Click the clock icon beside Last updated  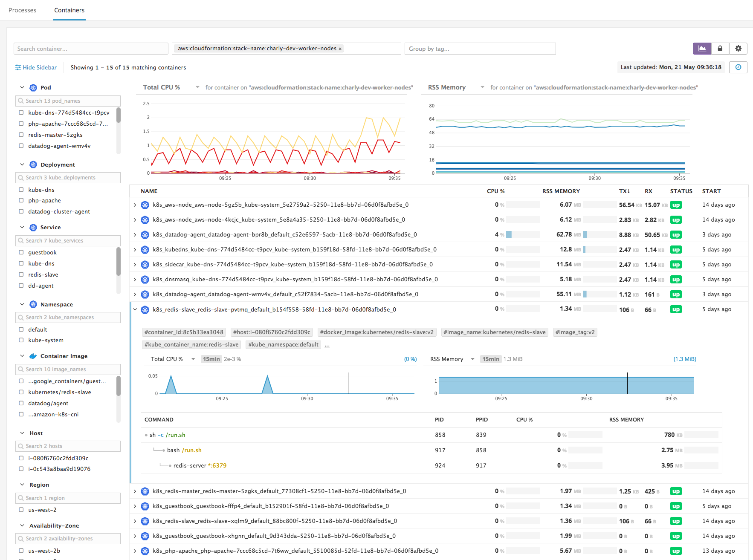coord(738,67)
